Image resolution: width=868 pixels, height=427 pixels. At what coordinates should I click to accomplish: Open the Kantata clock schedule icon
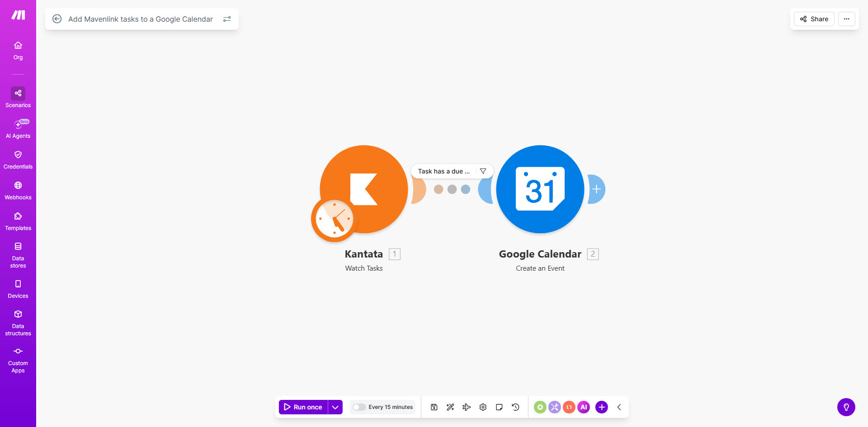point(335,219)
